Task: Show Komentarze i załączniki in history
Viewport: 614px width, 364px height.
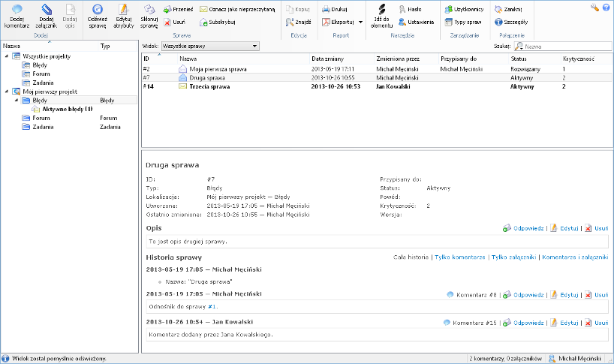Action: click(575, 257)
